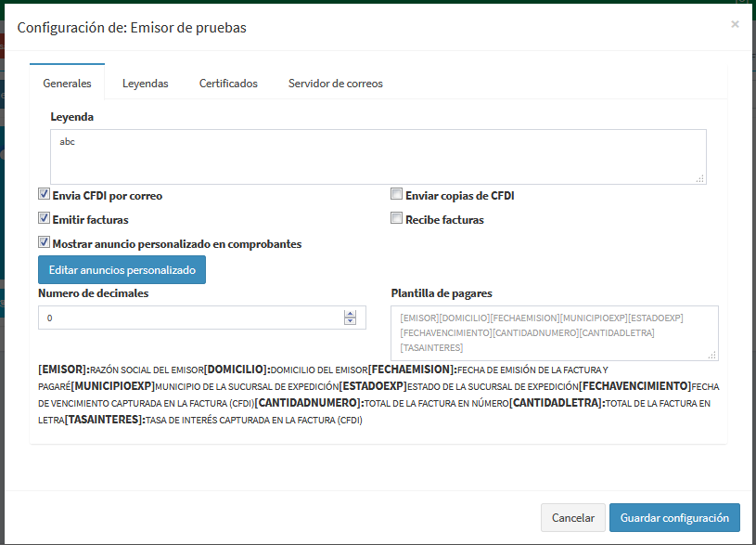The image size is (756, 545).
Task: Click the Plantilla de pagares text area
Action: click(x=554, y=333)
